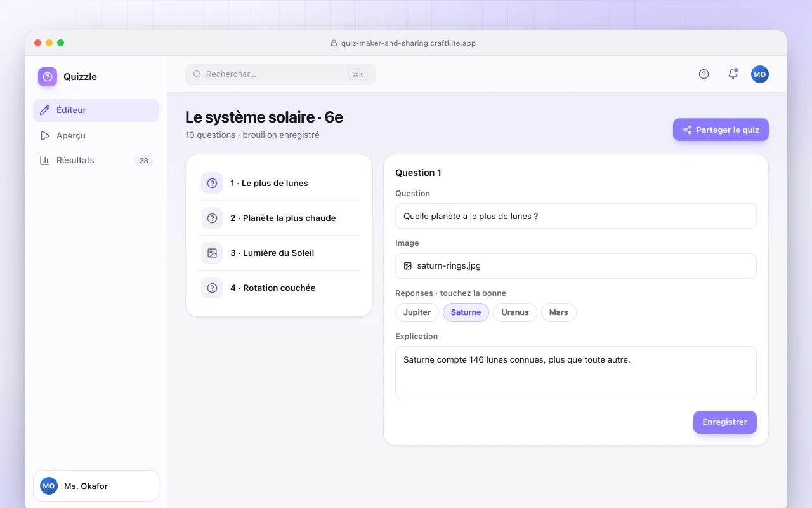Select question 1 · Le plus de lunes
The width and height of the screenshot is (812, 508).
(x=279, y=183)
